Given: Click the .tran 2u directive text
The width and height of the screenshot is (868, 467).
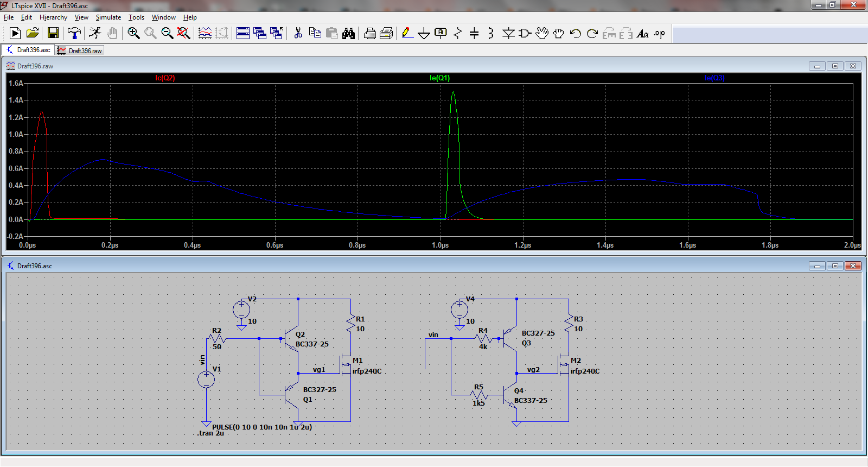Looking at the screenshot, I should (x=210, y=433).
